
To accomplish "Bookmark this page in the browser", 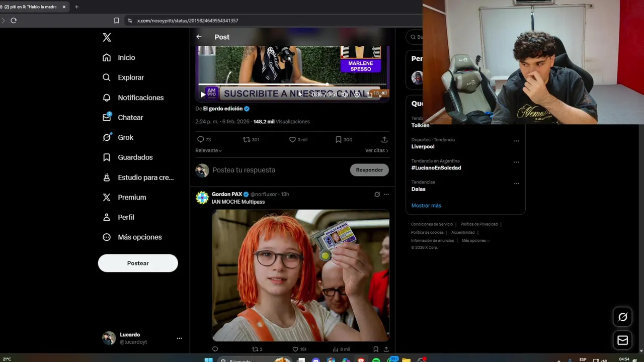I will pos(117,21).
